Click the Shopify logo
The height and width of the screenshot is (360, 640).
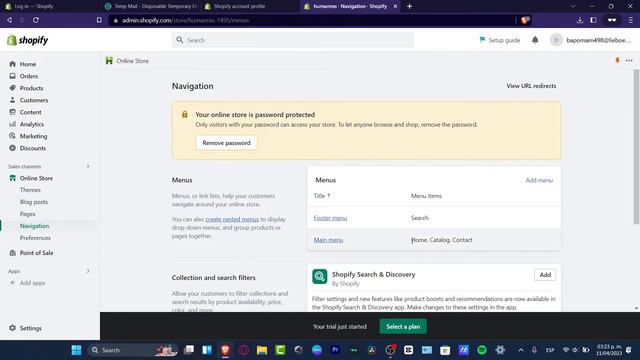pos(27,40)
